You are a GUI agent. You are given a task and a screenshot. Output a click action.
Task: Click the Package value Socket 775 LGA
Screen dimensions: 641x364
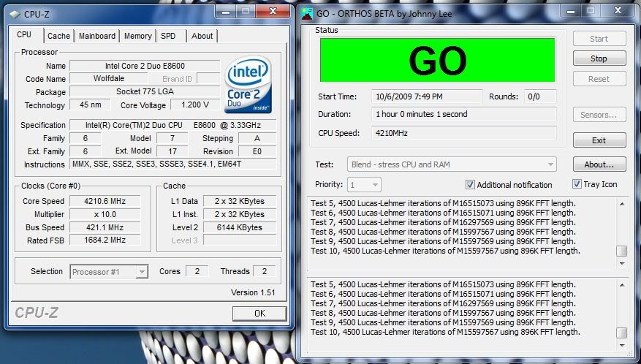pos(145,91)
